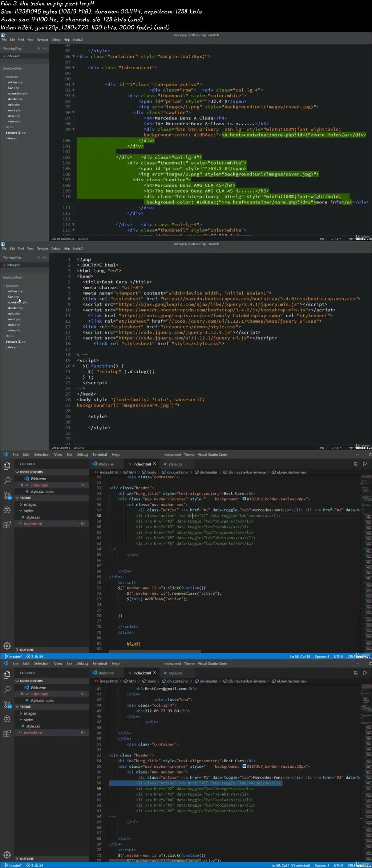Screen dimensions: 372x868
Task: Toggle INS insert mode in Brackets <?php window status bar
Action: [x=322, y=448]
